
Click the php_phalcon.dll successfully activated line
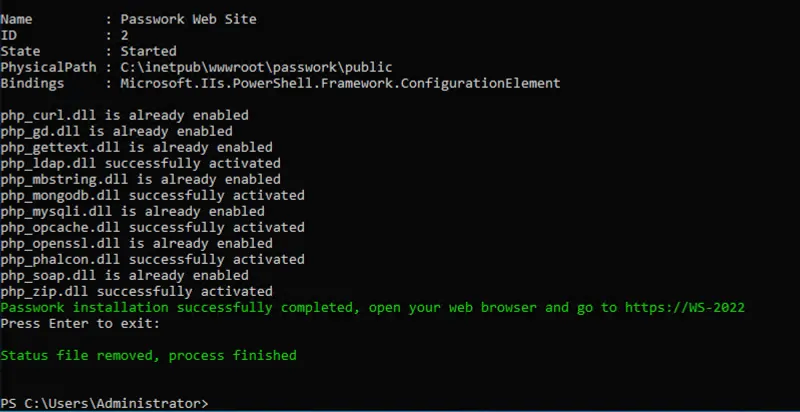click(x=152, y=259)
